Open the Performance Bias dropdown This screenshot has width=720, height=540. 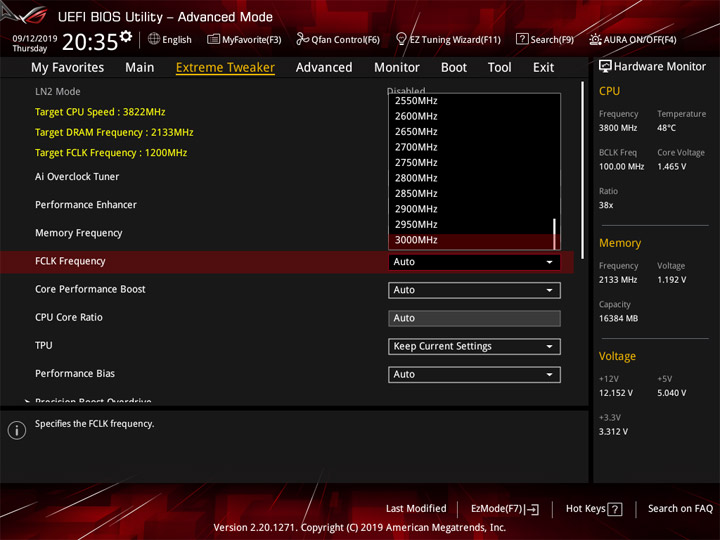click(474, 375)
